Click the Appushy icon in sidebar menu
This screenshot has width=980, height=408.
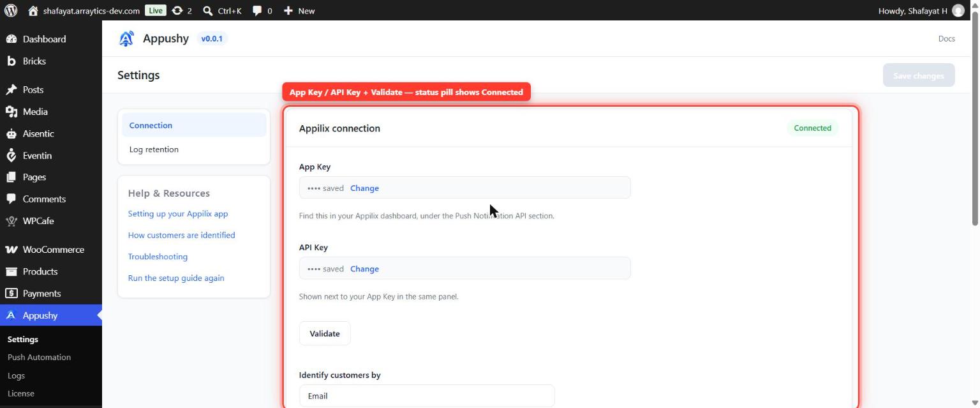coord(11,315)
